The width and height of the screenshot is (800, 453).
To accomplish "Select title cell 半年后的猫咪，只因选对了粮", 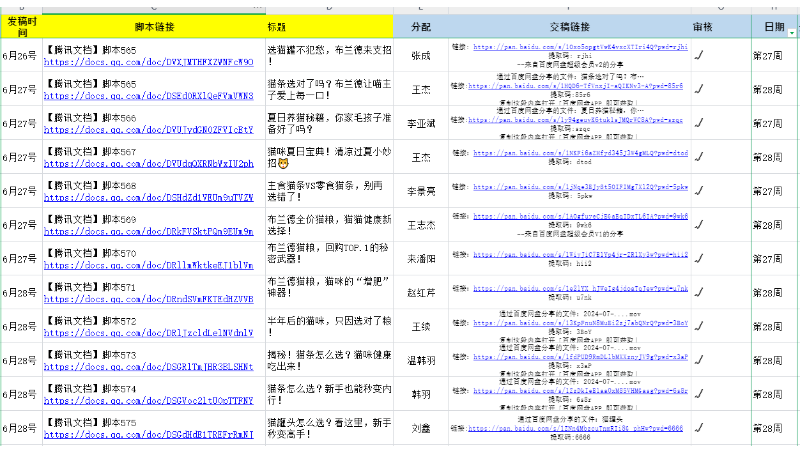I will (x=329, y=326).
